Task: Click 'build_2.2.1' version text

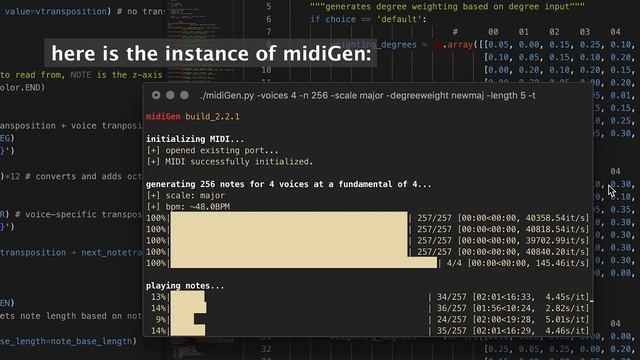Action: coord(212,117)
